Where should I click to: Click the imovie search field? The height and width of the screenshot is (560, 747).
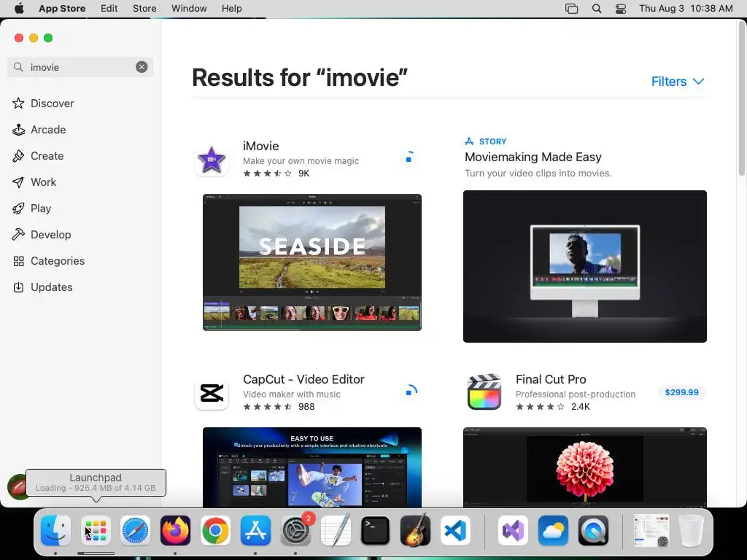(x=80, y=67)
